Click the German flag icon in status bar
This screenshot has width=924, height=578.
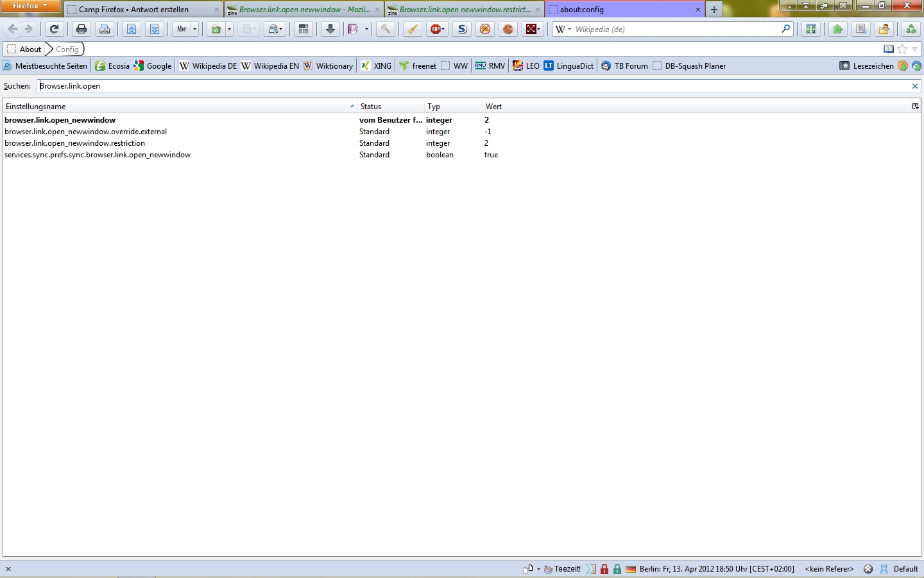click(631, 569)
